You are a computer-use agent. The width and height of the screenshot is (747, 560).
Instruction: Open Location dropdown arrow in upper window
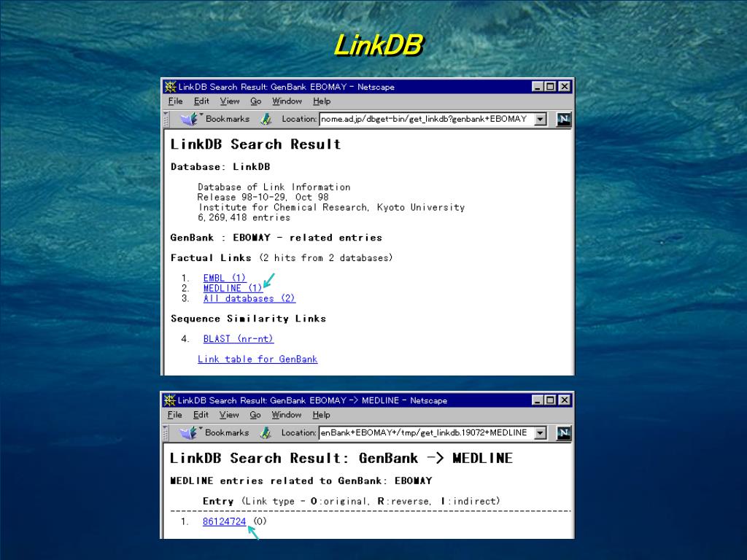[541, 119]
